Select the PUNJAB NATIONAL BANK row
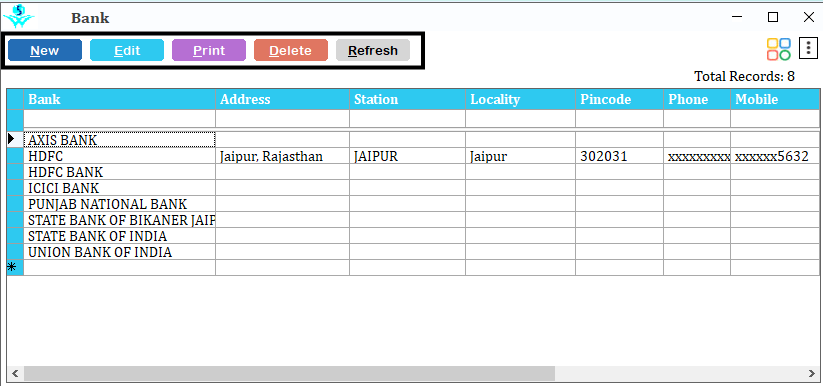This screenshot has width=823, height=386. (x=120, y=204)
